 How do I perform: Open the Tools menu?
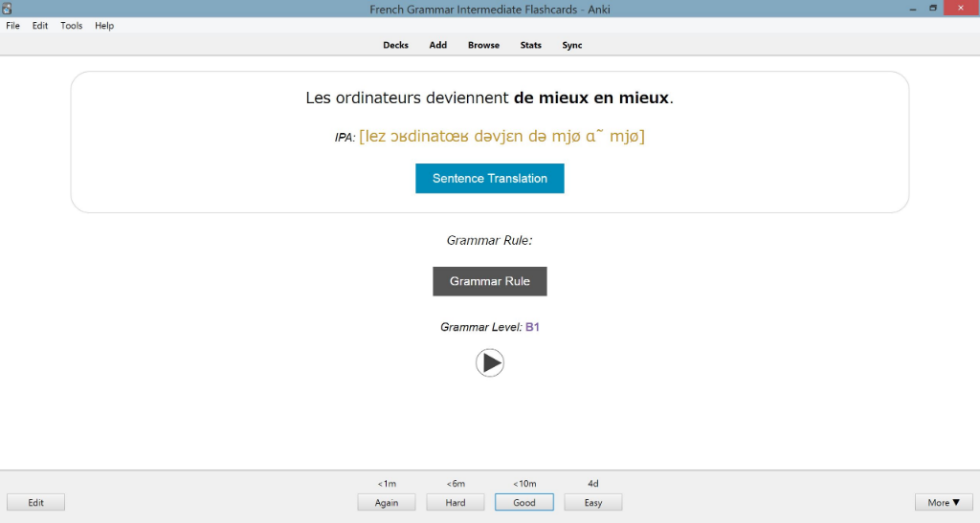pos(71,26)
